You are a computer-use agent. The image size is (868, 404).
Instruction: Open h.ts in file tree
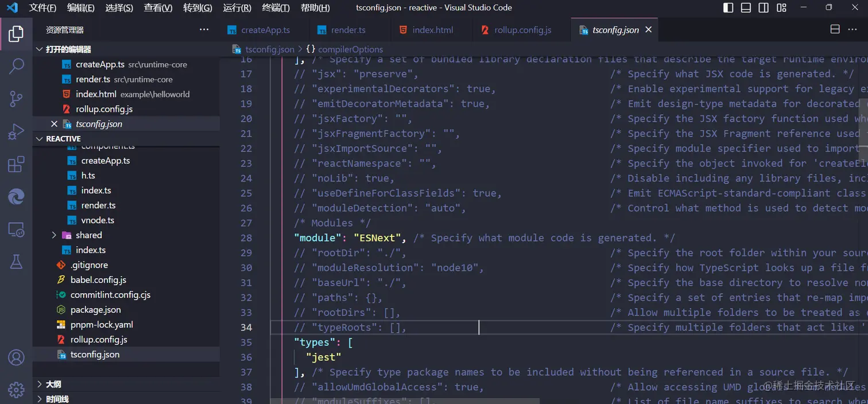coord(126,176)
